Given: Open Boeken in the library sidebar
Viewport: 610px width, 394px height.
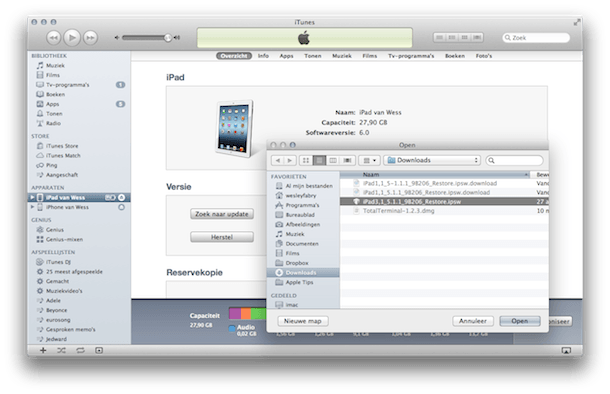Looking at the screenshot, I should (x=55, y=95).
